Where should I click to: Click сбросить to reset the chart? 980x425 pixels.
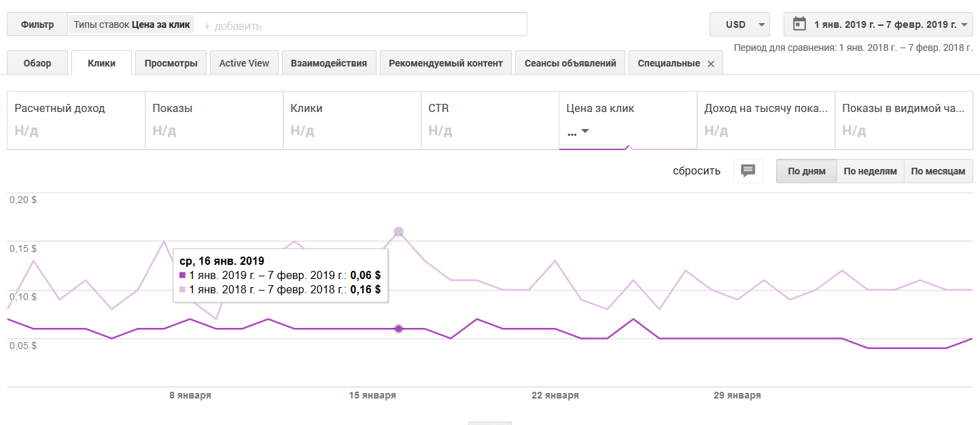(696, 171)
